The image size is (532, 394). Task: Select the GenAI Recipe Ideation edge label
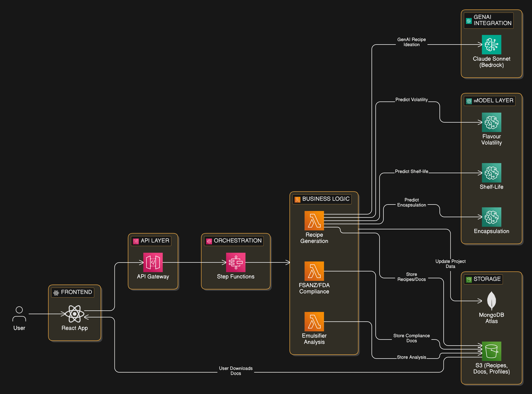click(411, 42)
